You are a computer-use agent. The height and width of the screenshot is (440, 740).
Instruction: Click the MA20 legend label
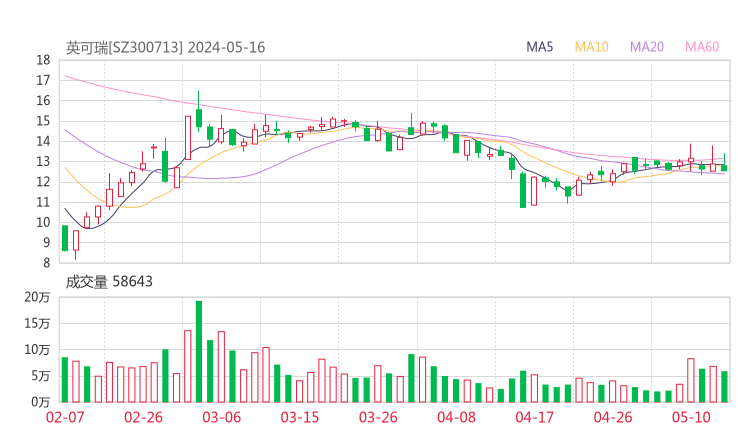point(647,47)
